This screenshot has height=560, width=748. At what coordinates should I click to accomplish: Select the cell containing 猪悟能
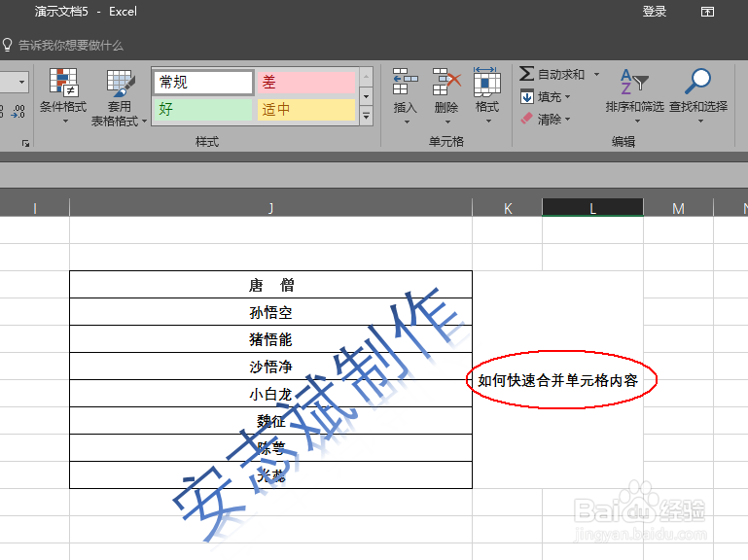click(271, 339)
